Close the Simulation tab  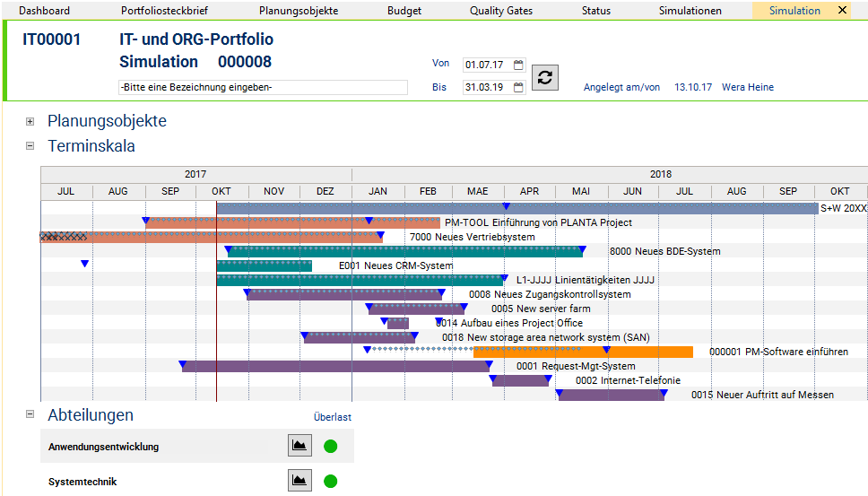(842, 11)
